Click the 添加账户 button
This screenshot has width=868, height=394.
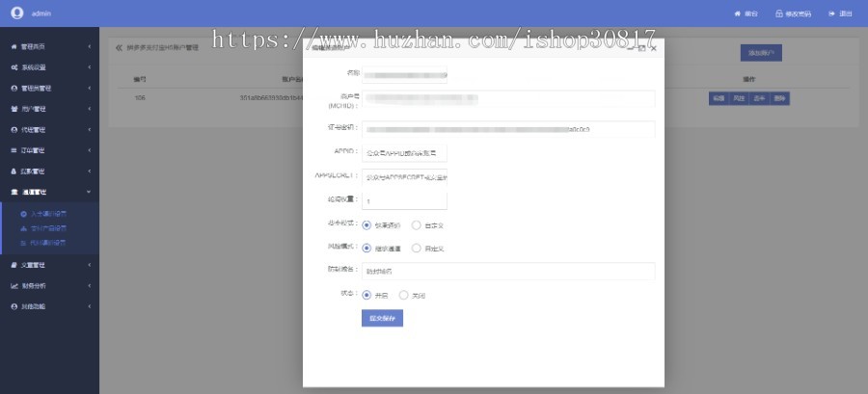coord(761,53)
